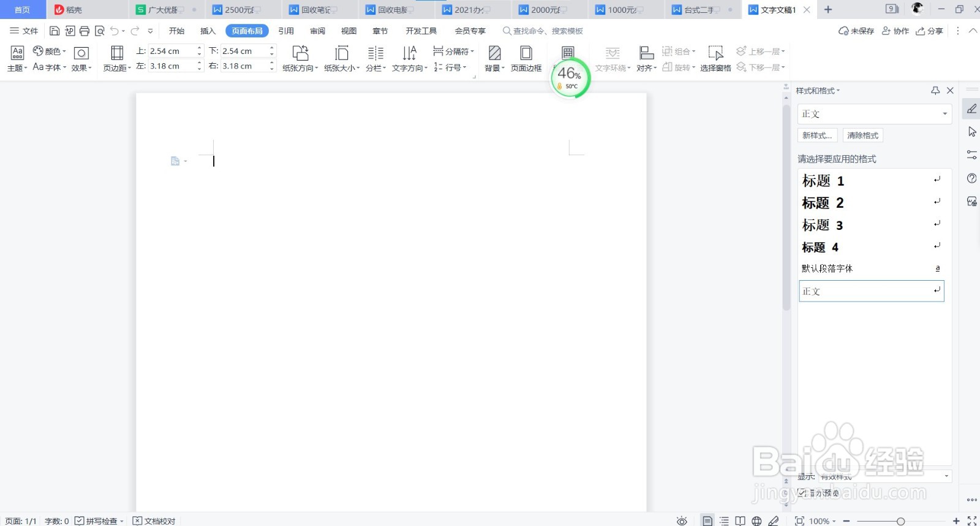The image size is (980, 526).
Task: Click the search commands 查找命令 box
Action: click(x=543, y=31)
